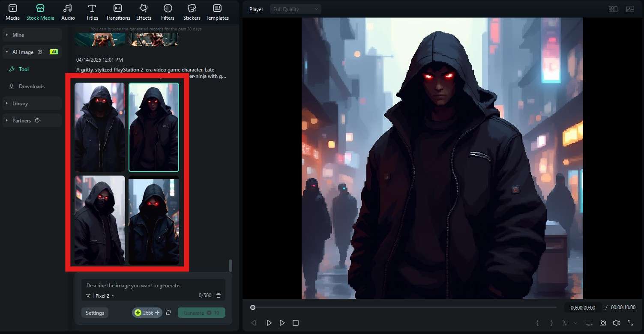Open the marker options dropdown arrow
This screenshot has height=334, width=644.
[x=575, y=323]
